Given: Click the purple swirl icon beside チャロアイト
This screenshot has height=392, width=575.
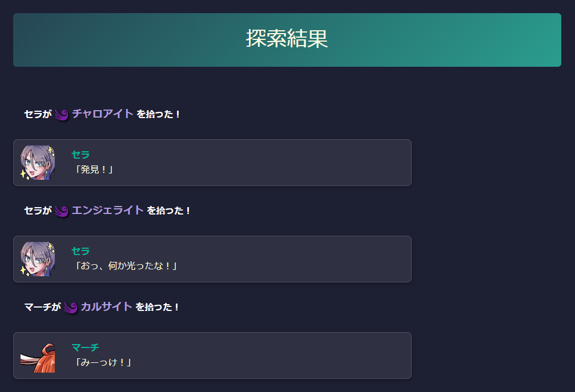Looking at the screenshot, I should pyautogui.click(x=62, y=115).
